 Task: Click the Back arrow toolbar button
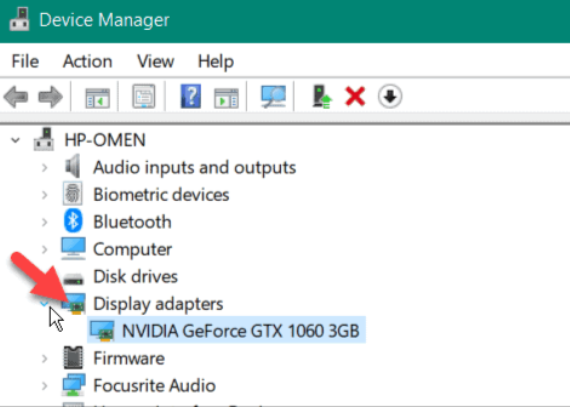16,97
